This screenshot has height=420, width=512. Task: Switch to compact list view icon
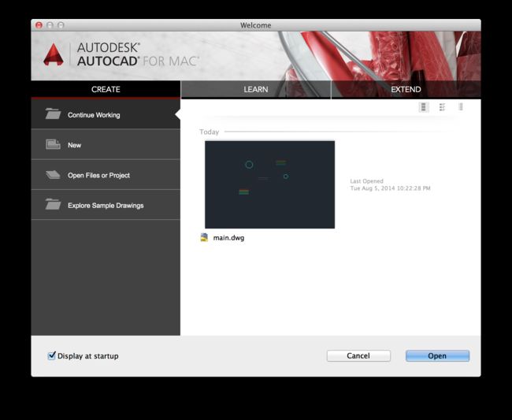pos(461,107)
